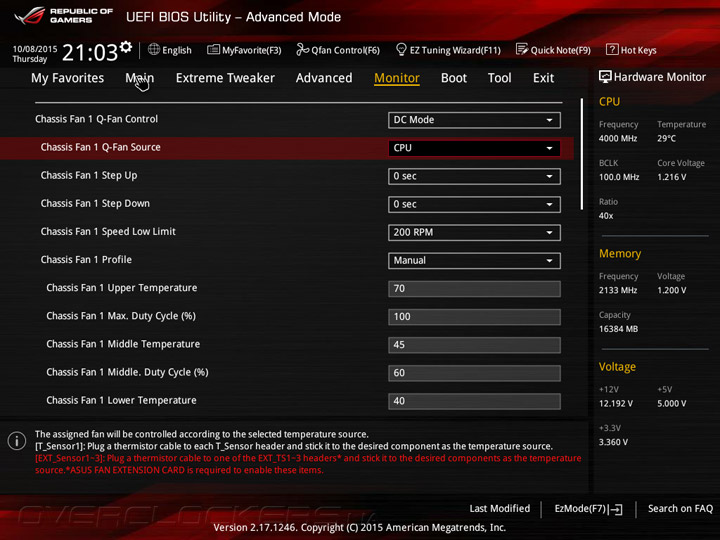The height and width of the screenshot is (540, 720).
Task: Click the Last Modified button
Action: [500, 508]
